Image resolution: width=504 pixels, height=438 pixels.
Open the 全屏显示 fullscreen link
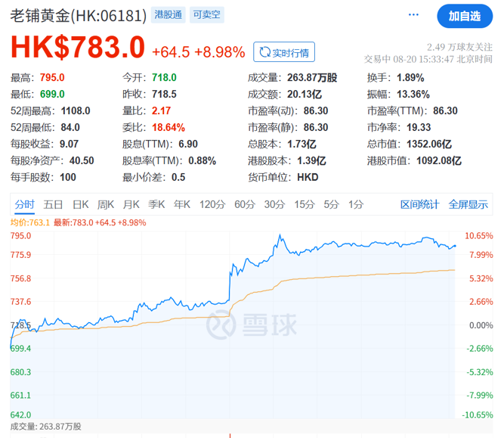tap(468, 204)
